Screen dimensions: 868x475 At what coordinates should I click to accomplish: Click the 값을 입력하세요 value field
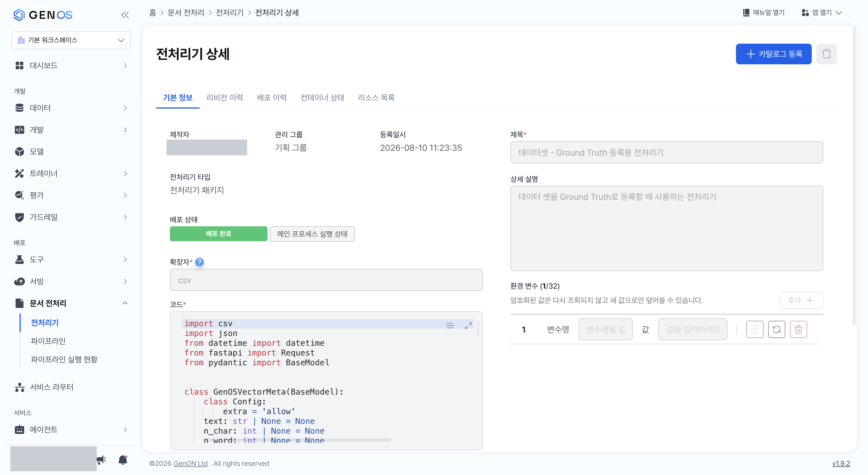point(693,329)
